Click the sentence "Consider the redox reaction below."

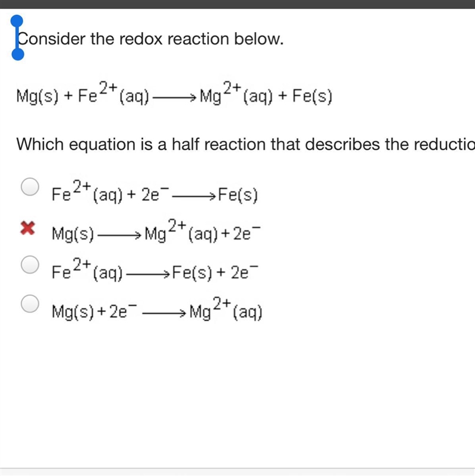(x=150, y=39)
